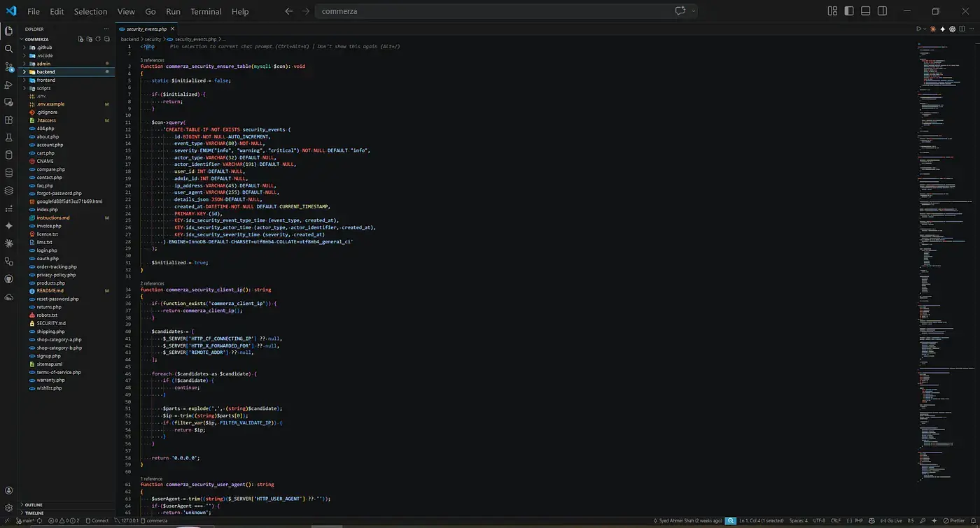Open the Run and Debug view
The width and height of the screenshot is (980, 528).
8,85
